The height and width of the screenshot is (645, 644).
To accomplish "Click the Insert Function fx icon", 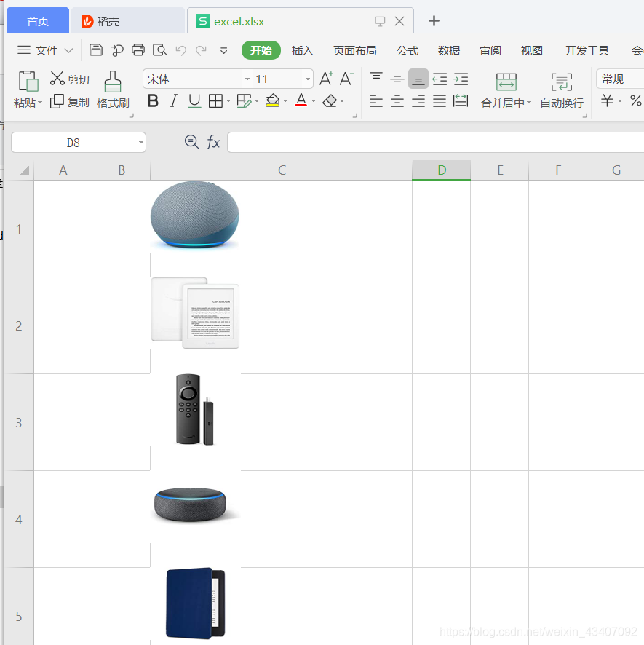I will 213,142.
